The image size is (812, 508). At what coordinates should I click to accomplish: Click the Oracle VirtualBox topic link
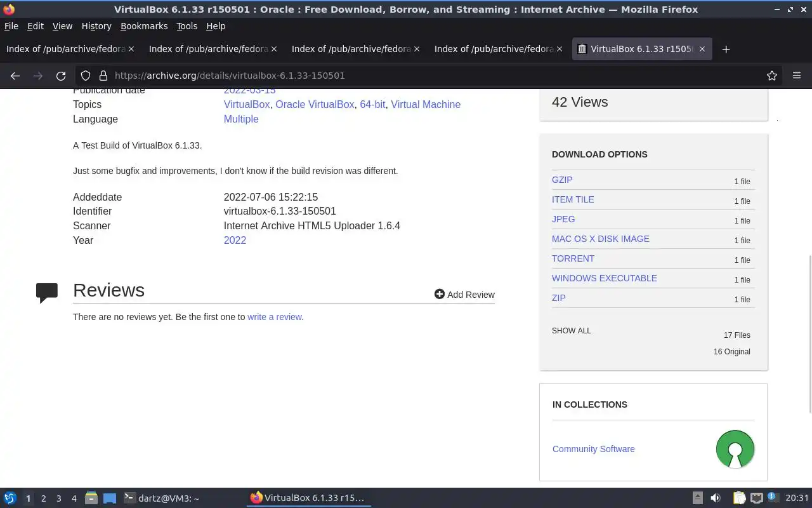tap(315, 104)
